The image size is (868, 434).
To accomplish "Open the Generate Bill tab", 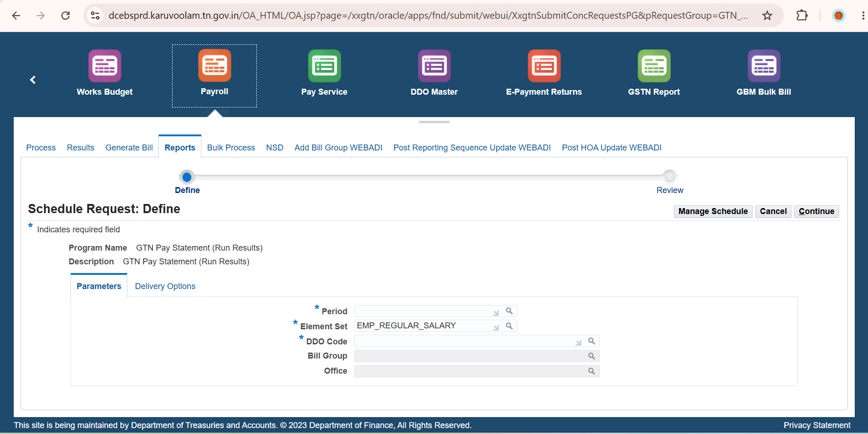I will click(x=129, y=148).
